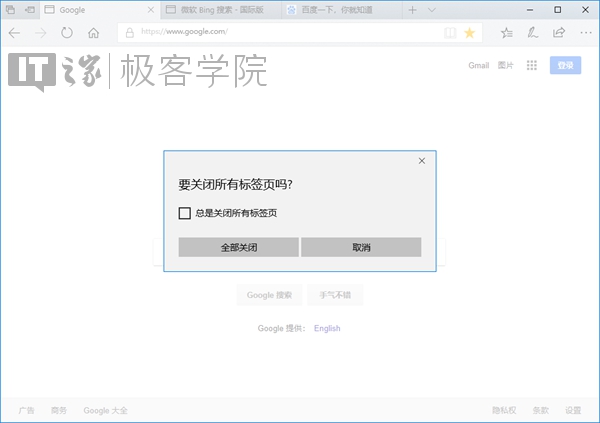The image size is (600, 423).
Task: Open a new tab with plus icon
Action: point(412,10)
